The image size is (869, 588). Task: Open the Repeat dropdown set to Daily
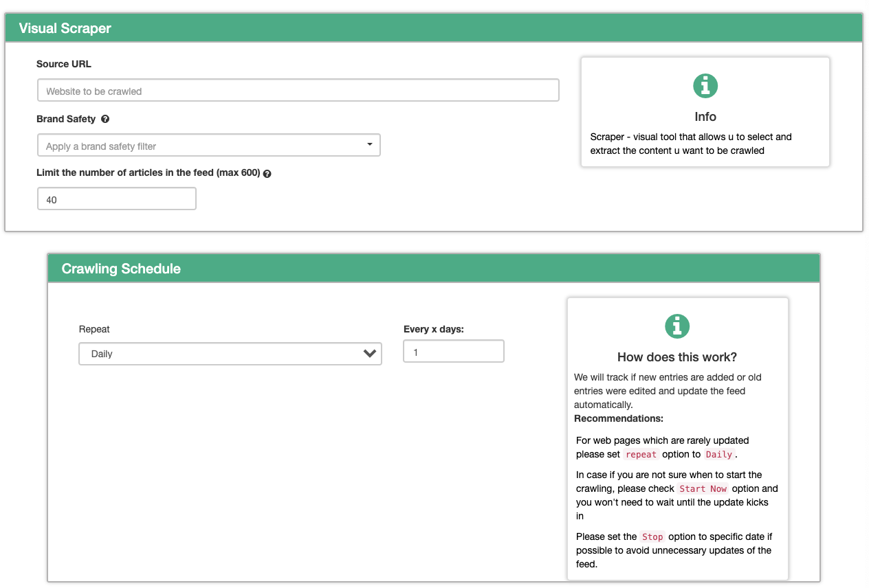point(230,354)
